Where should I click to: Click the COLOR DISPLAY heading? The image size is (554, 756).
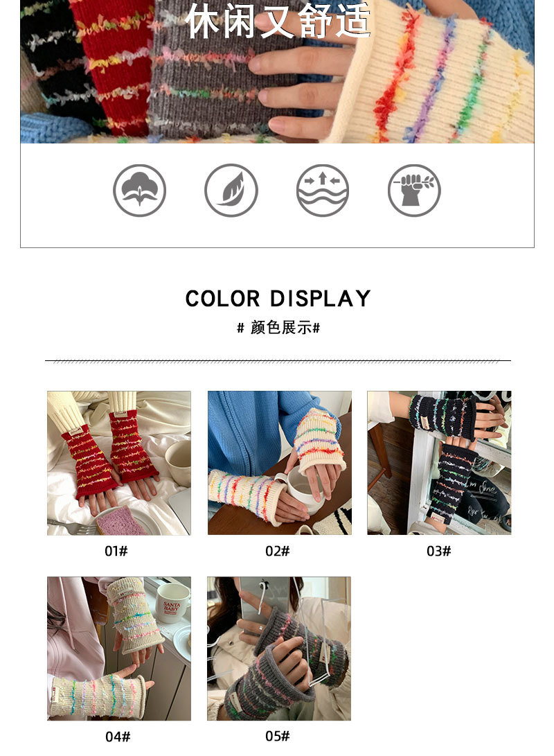278,299
